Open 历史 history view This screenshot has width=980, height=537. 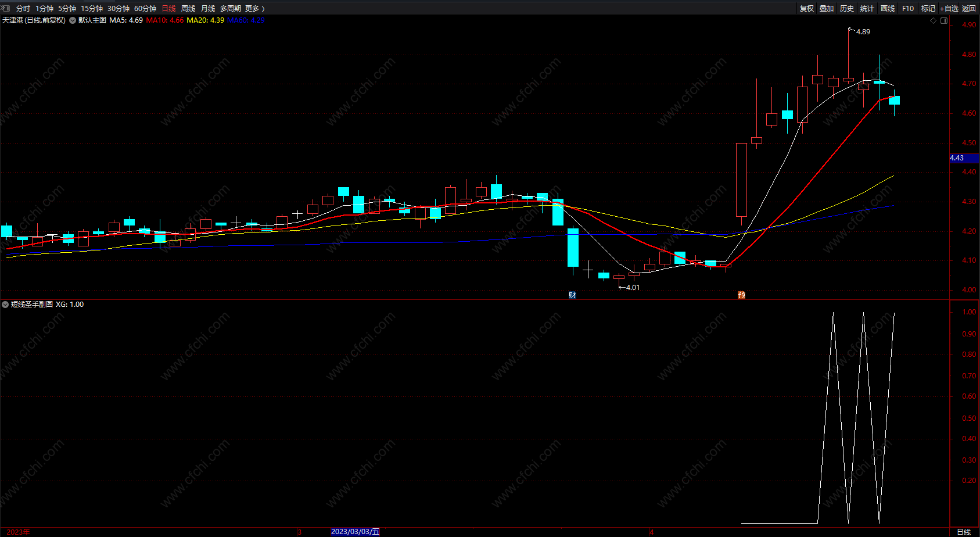[x=847, y=9]
